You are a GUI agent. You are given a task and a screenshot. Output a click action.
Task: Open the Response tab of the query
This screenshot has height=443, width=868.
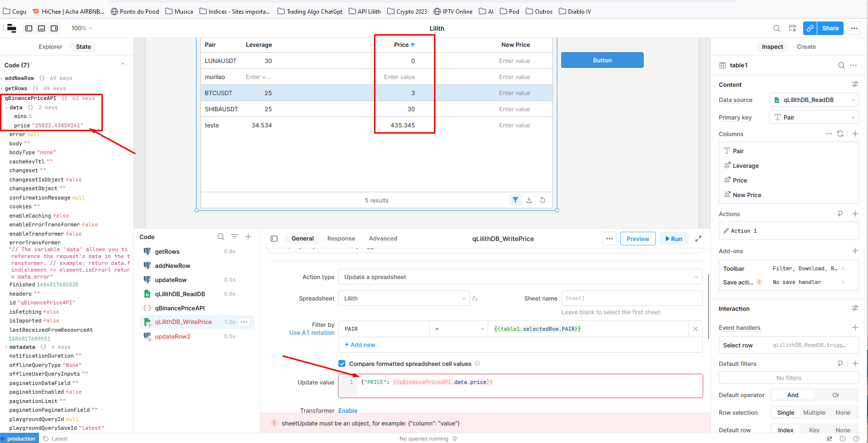tap(341, 239)
